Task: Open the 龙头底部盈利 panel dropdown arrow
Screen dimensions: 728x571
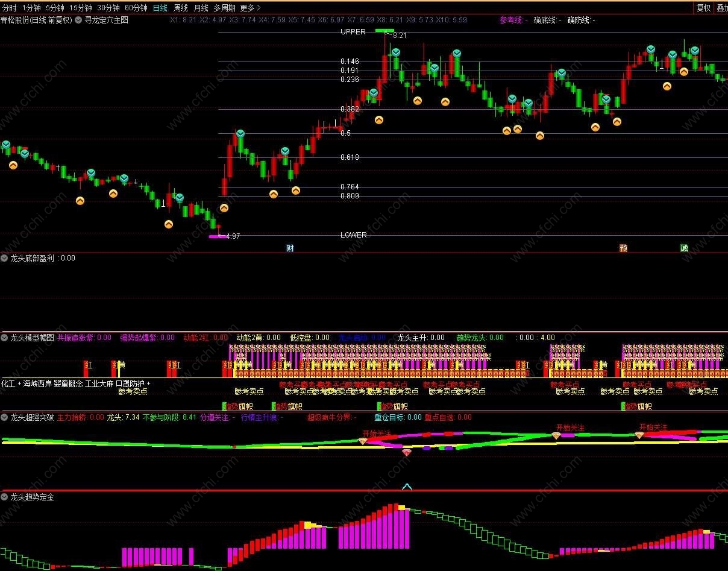Action: coord(5,258)
